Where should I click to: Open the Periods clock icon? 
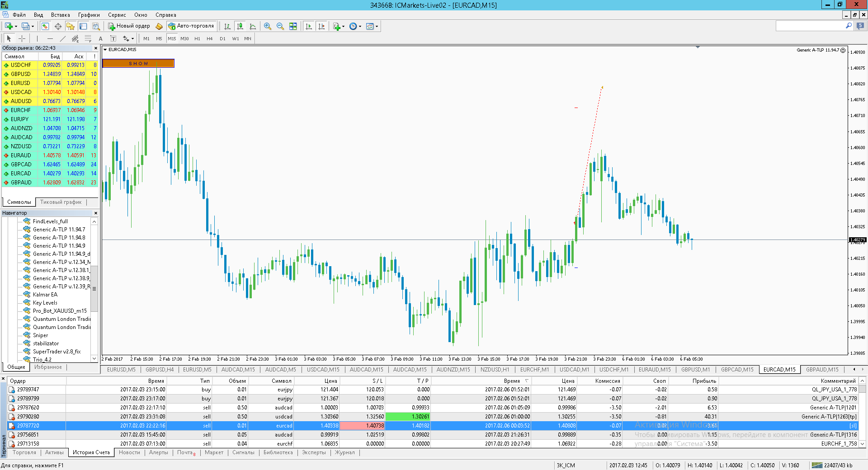[x=353, y=26]
